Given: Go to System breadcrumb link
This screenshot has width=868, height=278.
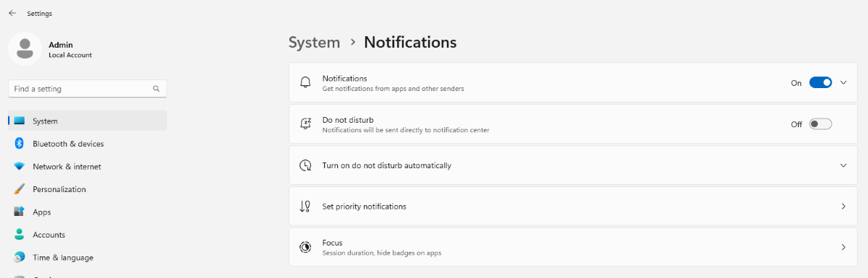Looking at the screenshot, I should (x=314, y=43).
